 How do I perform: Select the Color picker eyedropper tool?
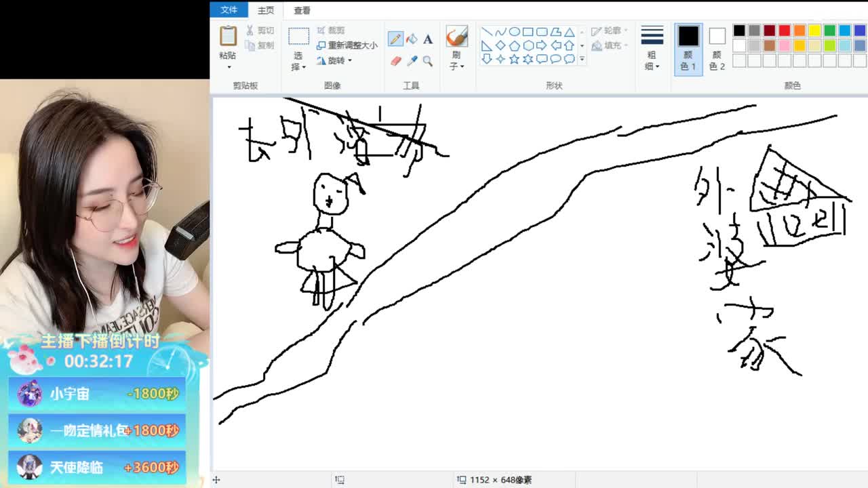pos(412,60)
